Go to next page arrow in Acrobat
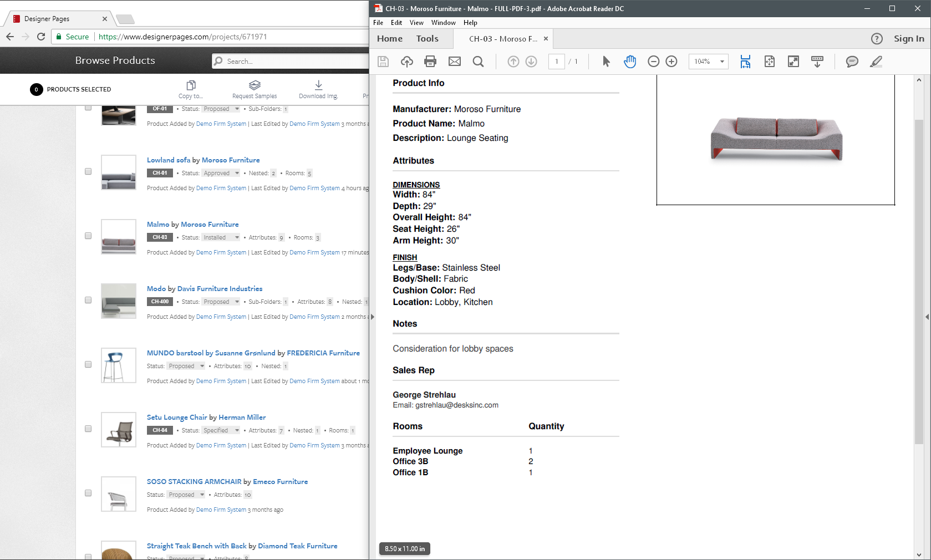Image resolution: width=931 pixels, height=560 pixels. (531, 62)
